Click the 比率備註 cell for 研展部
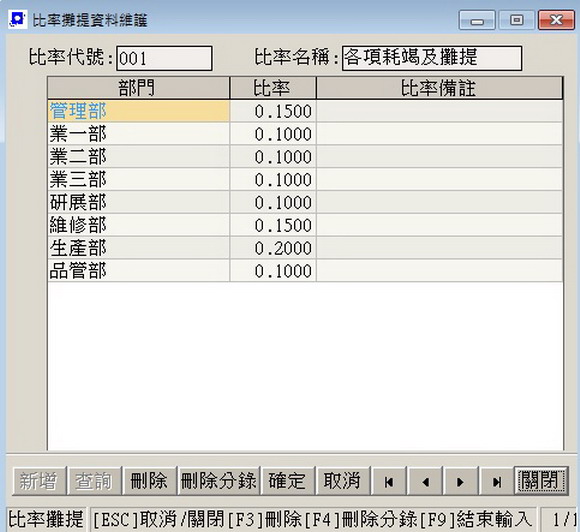This screenshot has width=580, height=532. [x=440, y=202]
